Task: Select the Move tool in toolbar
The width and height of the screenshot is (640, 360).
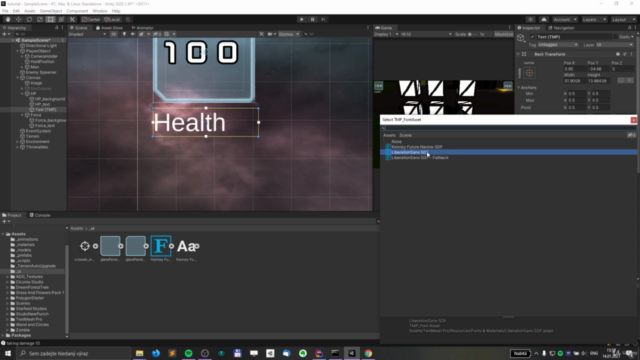Action: (x=18, y=19)
